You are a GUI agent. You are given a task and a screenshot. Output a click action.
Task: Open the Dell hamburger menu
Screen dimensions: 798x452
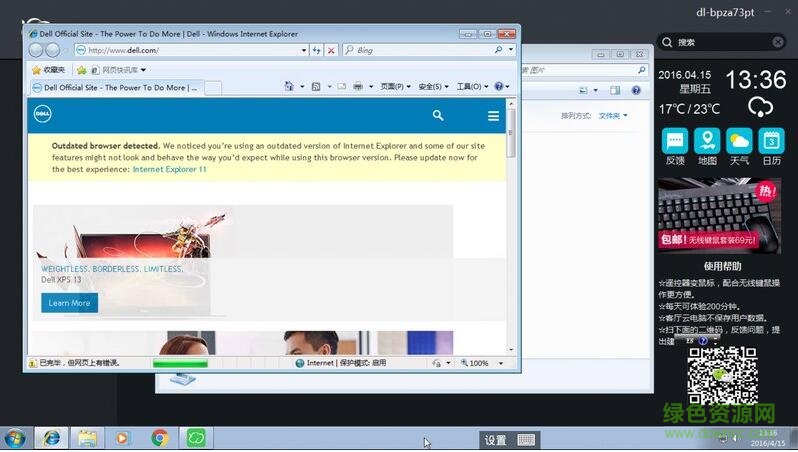(493, 116)
